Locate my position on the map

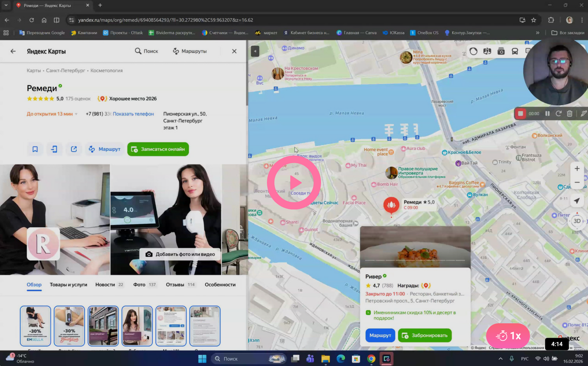(577, 201)
